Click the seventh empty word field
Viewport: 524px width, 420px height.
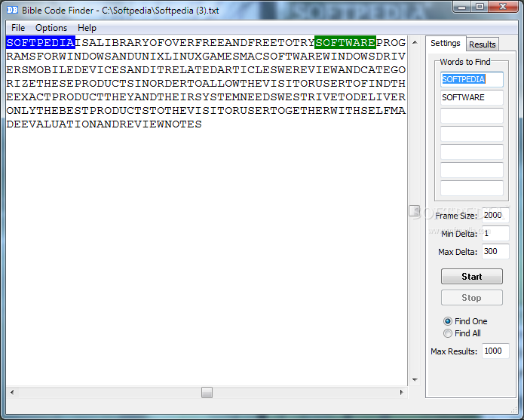(x=471, y=188)
